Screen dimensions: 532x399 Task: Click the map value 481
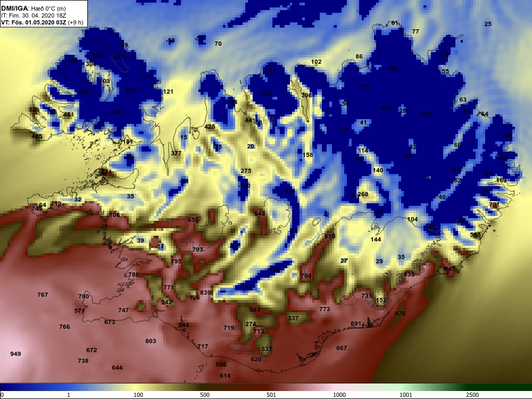coord(69,114)
